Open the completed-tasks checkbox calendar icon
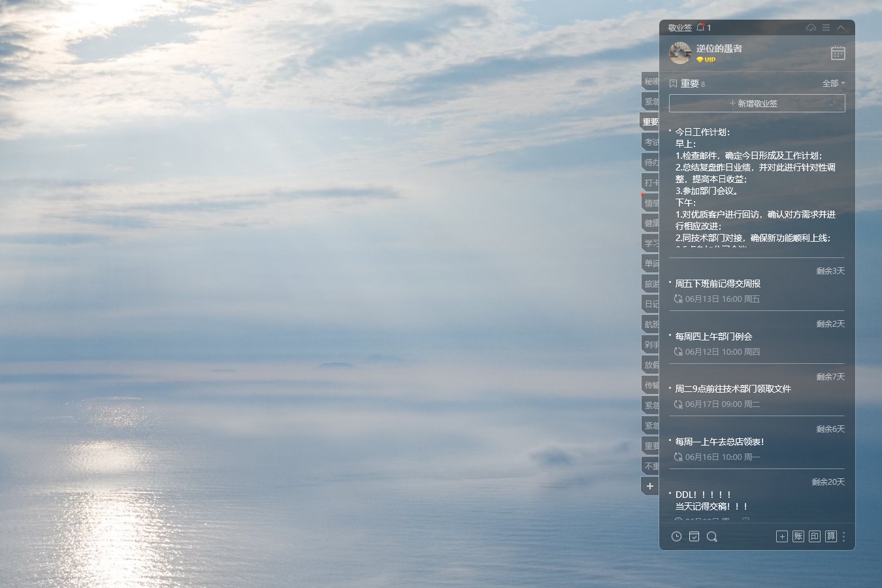 click(694, 536)
